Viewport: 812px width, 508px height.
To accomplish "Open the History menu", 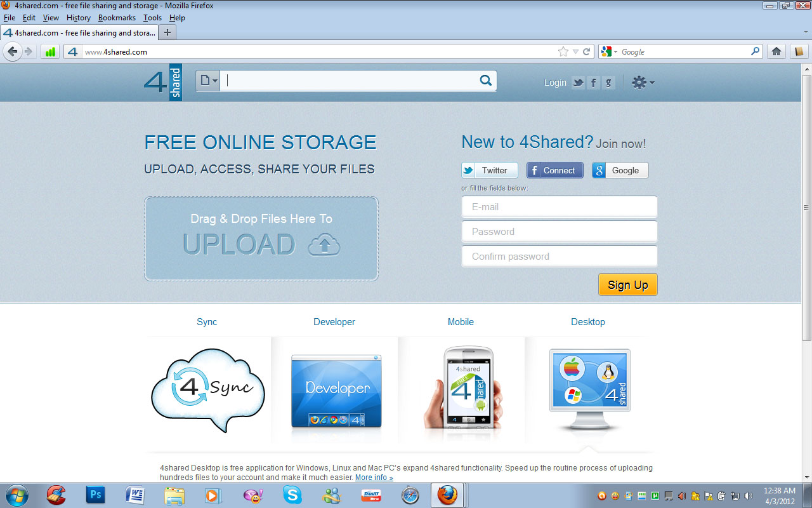I will tap(79, 18).
